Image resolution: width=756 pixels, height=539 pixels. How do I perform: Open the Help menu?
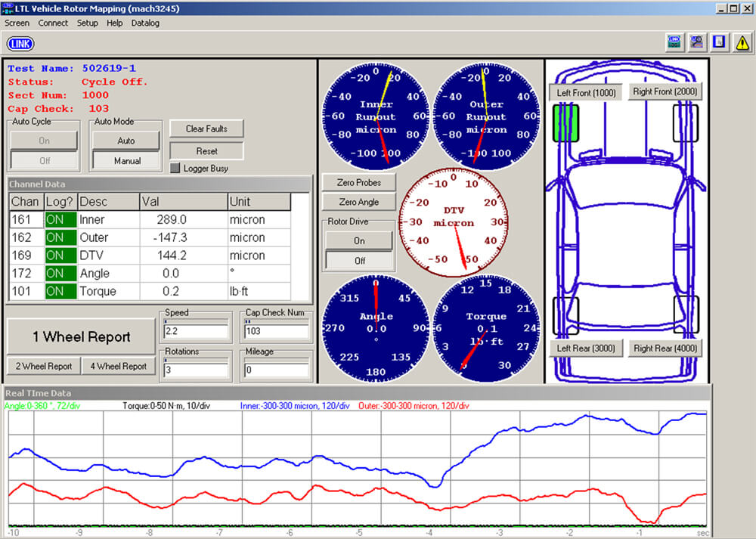click(x=114, y=23)
